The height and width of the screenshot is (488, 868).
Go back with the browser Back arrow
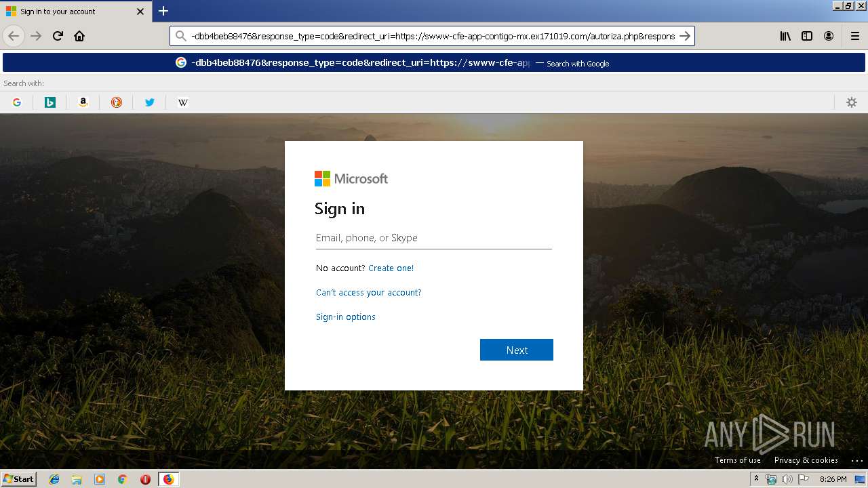14,36
